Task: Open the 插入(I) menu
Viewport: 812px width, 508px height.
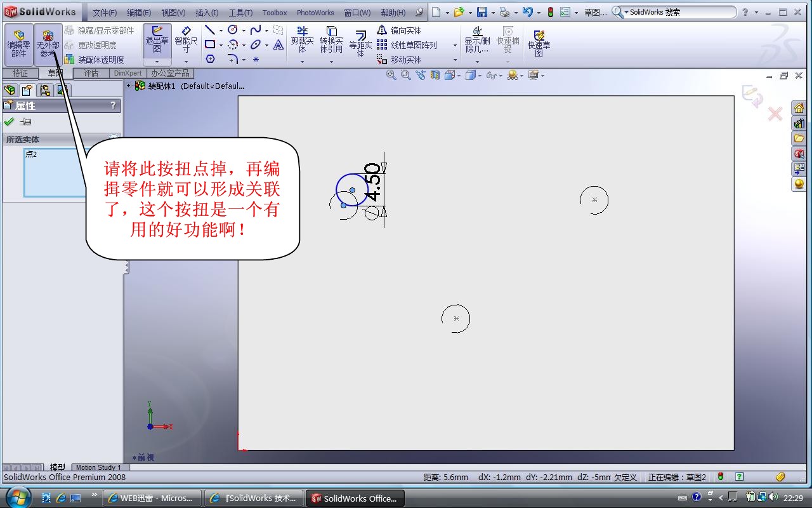Action: pyautogui.click(x=207, y=13)
